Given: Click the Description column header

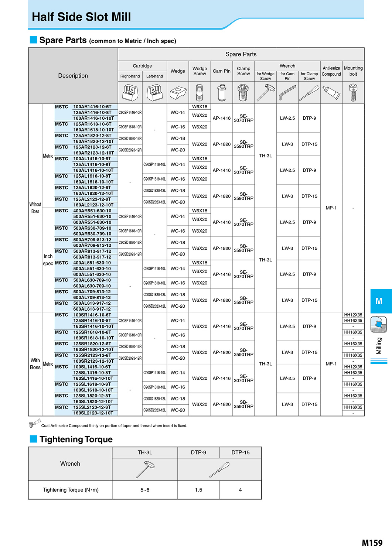Looking at the screenshot, I should click(73, 76).
